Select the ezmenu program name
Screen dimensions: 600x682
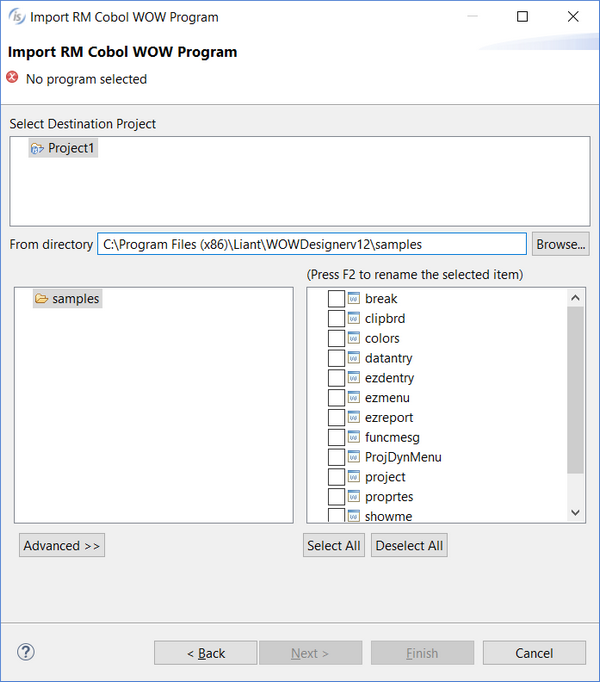point(387,398)
